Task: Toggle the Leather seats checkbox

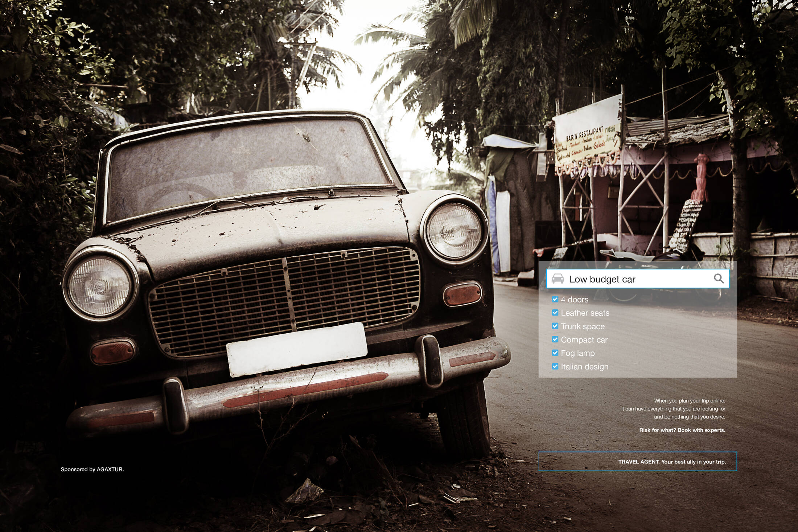Action: click(x=555, y=313)
